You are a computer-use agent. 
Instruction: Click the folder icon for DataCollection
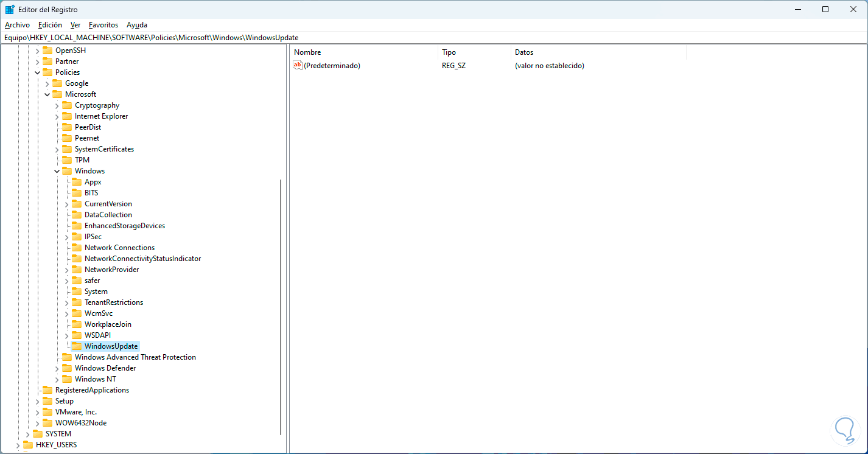coord(77,215)
